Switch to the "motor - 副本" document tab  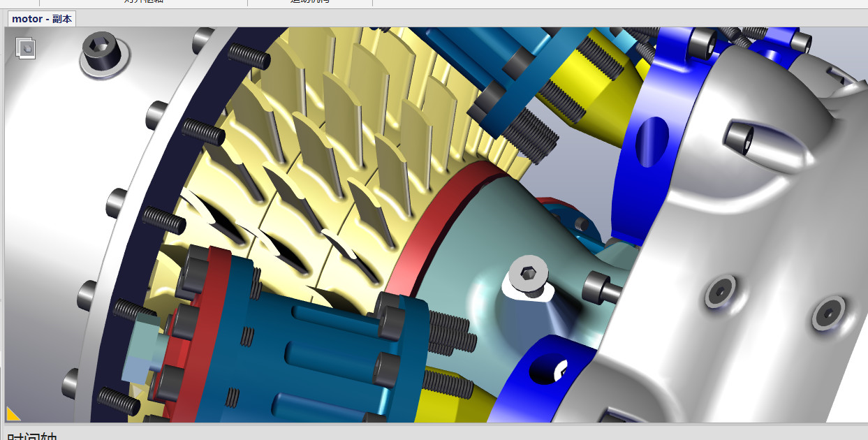click(x=42, y=19)
